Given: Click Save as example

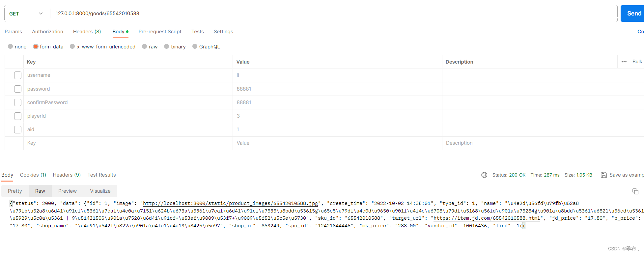Looking at the screenshot, I should (x=627, y=175).
